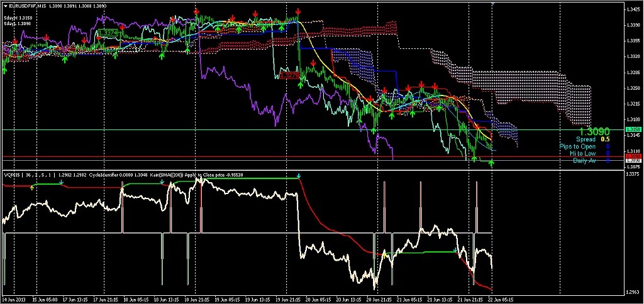Screen dimensions: 644x304
Task: Select the green up arrow below the 1.3279 tag
Action: coord(300,85)
